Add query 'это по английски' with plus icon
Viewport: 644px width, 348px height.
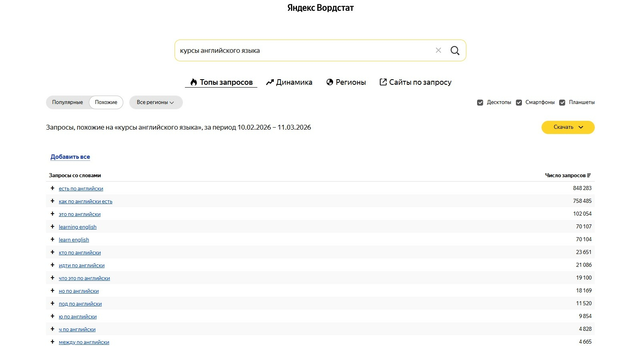point(52,214)
